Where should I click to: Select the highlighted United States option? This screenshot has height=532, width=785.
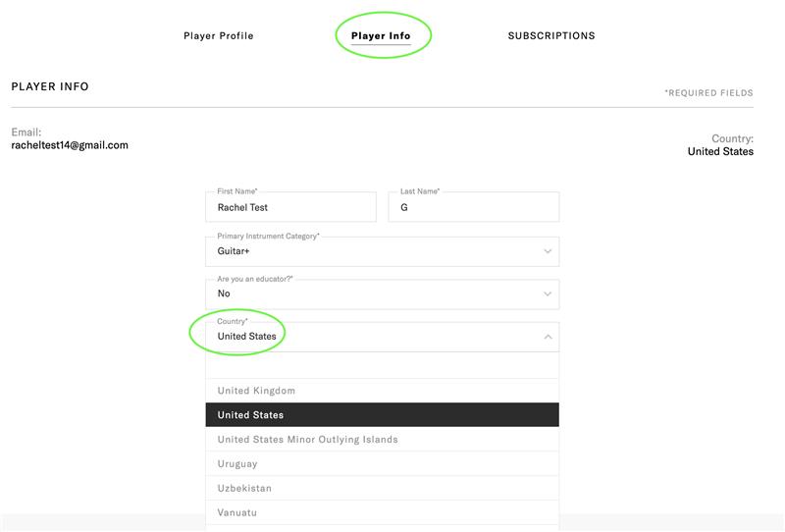pos(382,415)
